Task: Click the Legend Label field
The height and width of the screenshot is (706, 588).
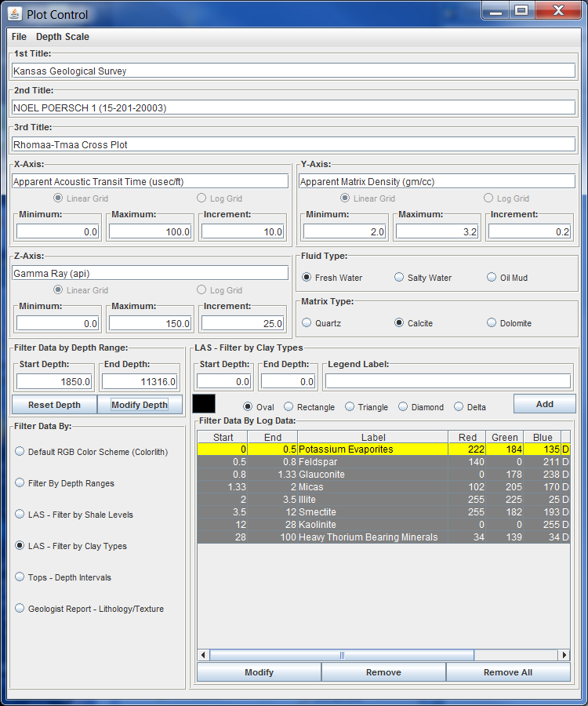Action: (448, 381)
